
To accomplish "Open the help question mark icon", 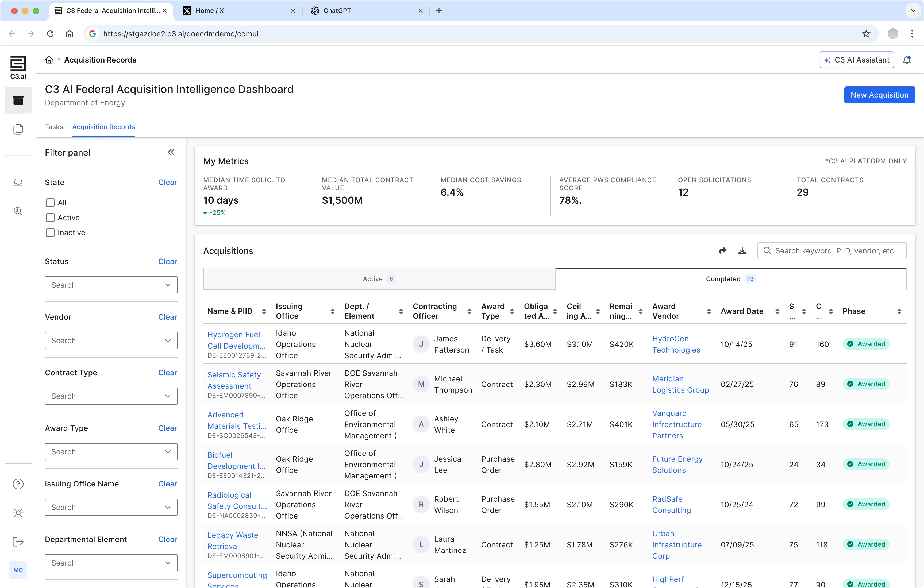I will 18,484.
